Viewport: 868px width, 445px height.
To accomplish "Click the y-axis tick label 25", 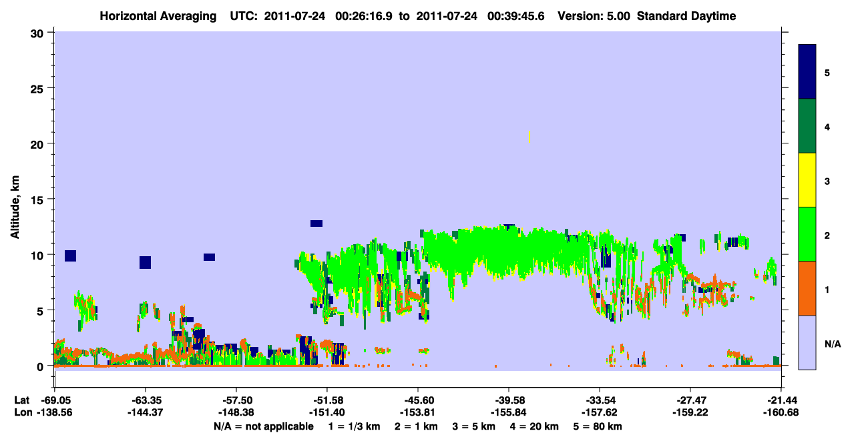I will (39, 88).
